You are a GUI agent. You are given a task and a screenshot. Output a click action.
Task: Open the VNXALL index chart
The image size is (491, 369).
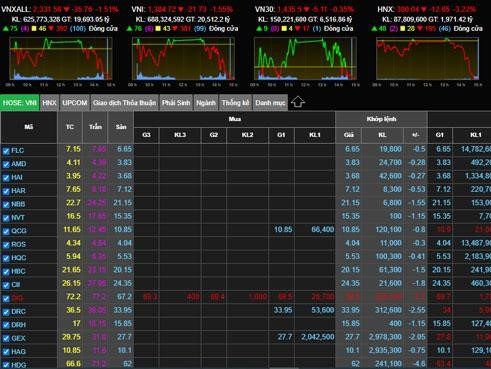[60, 59]
